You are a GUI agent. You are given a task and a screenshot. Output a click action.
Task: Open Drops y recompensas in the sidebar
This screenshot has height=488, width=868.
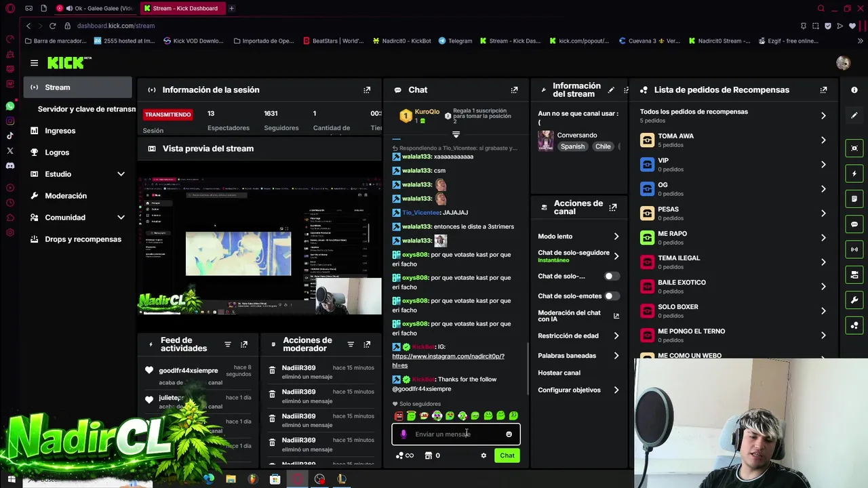click(78, 239)
